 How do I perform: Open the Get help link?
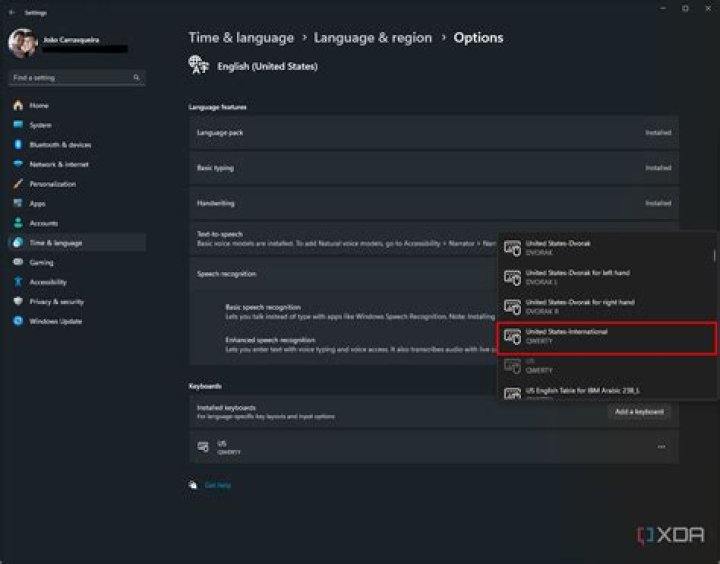217,485
